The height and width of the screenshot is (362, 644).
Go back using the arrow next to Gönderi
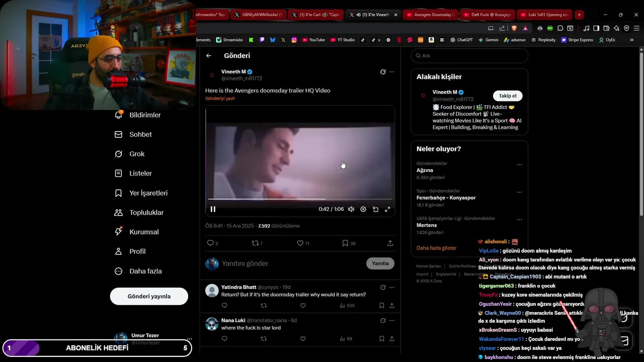209,56
